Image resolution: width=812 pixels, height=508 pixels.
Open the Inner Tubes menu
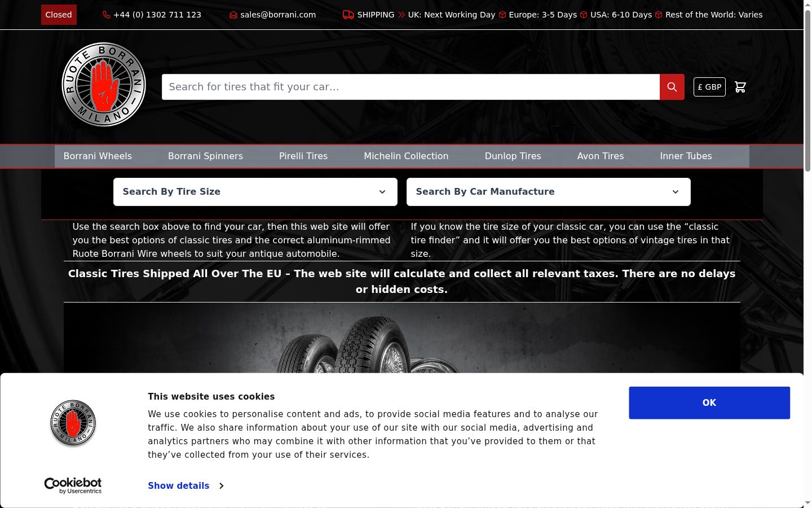pos(686,156)
